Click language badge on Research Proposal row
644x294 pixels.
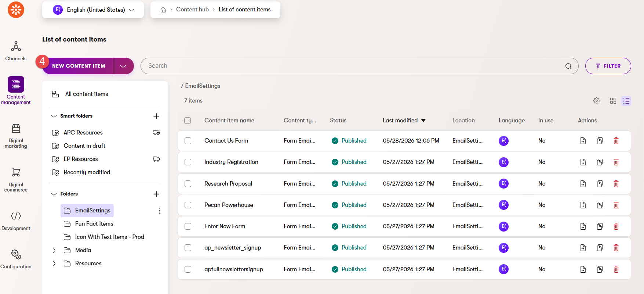pos(504,183)
